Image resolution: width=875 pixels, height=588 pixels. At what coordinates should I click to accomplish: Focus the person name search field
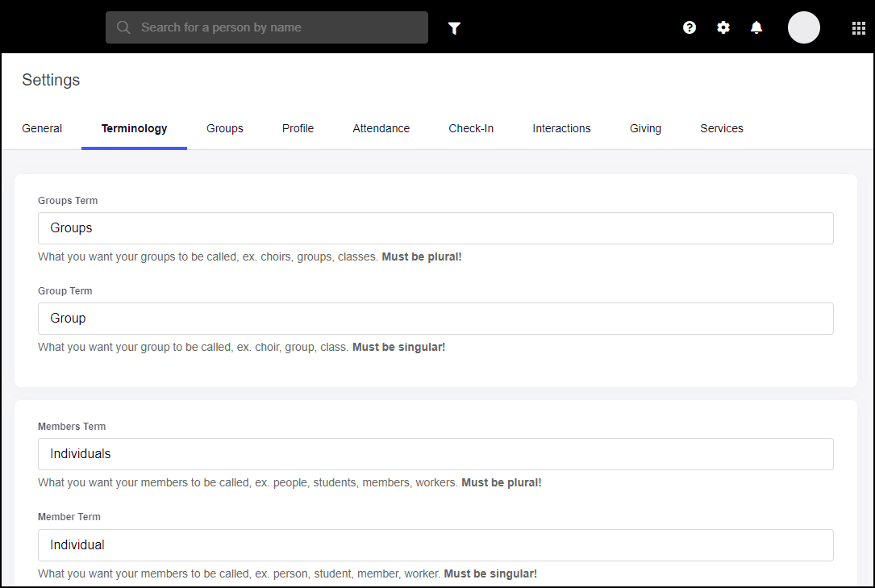tap(278, 27)
